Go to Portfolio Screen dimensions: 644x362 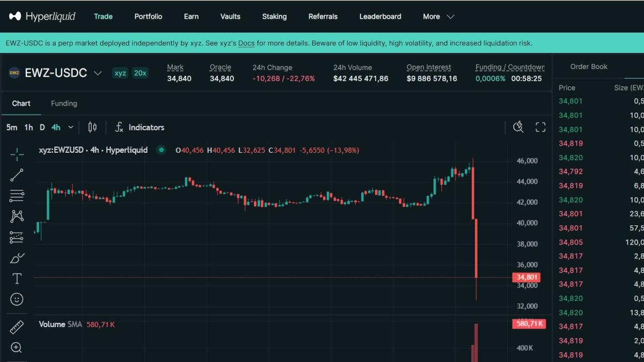tap(148, 17)
